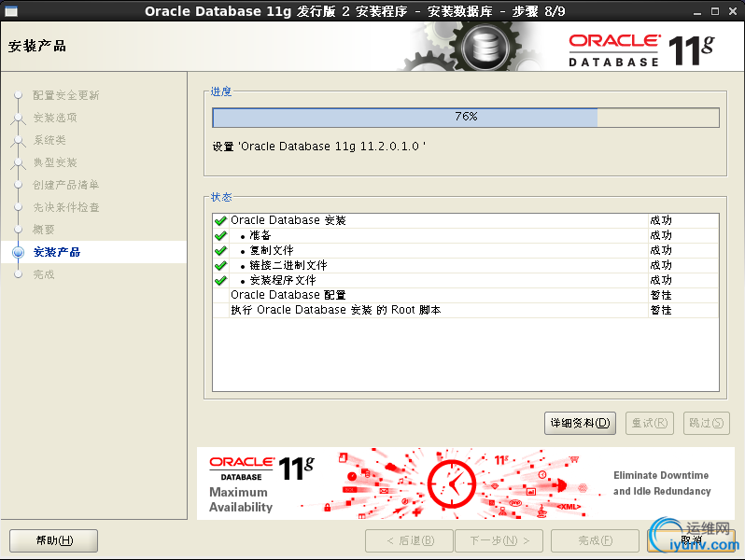
Task: Click the green checkmark beside 复制文件
Action: pyautogui.click(x=220, y=250)
